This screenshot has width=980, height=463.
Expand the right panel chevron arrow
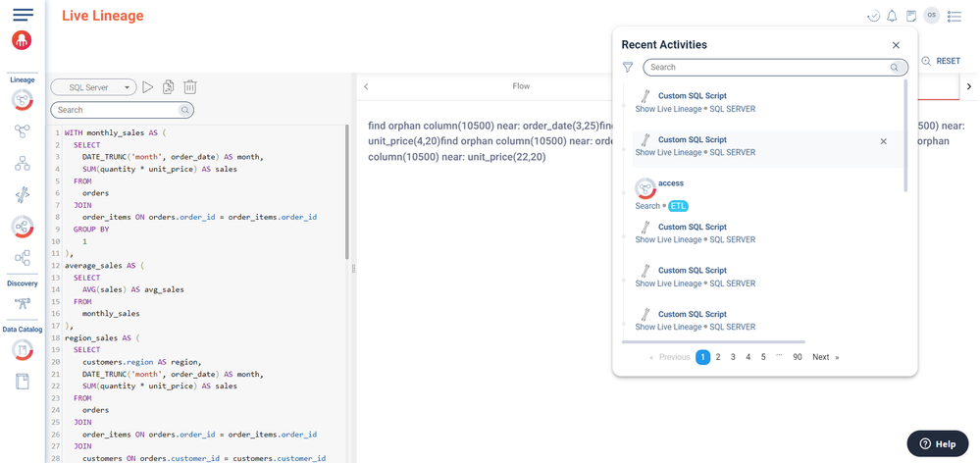(969, 86)
